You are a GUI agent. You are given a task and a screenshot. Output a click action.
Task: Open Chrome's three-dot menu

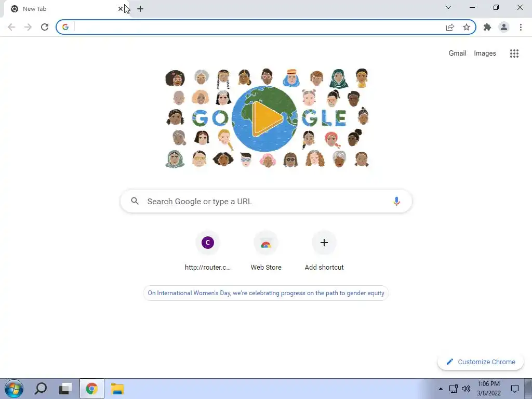click(x=521, y=27)
